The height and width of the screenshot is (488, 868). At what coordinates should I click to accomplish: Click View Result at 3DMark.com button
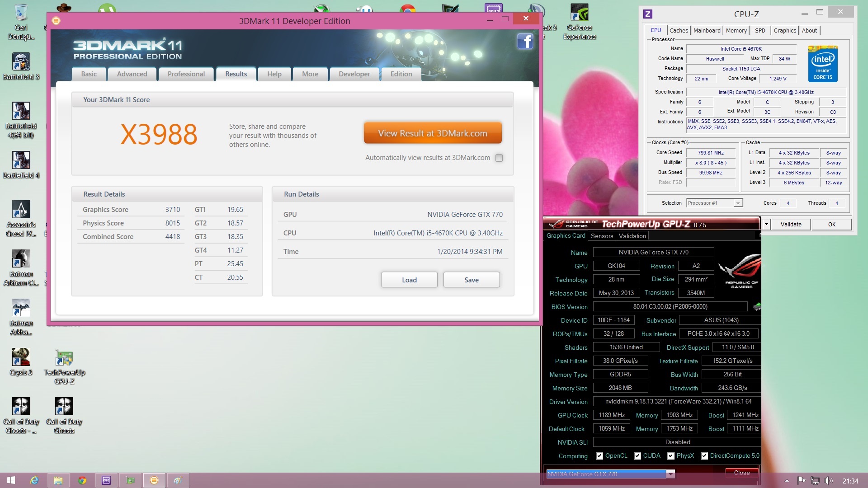pyautogui.click(x=433, y=133)
